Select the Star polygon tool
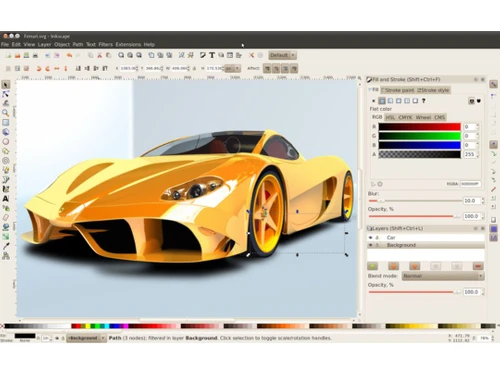The image size is (500, 375). point(6,151)
